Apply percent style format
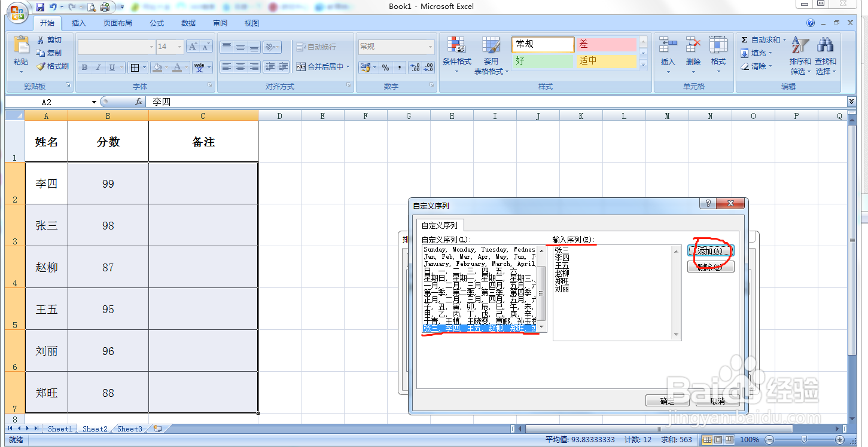The width and height of the screenshot is (868, 447). pos(385,68)
